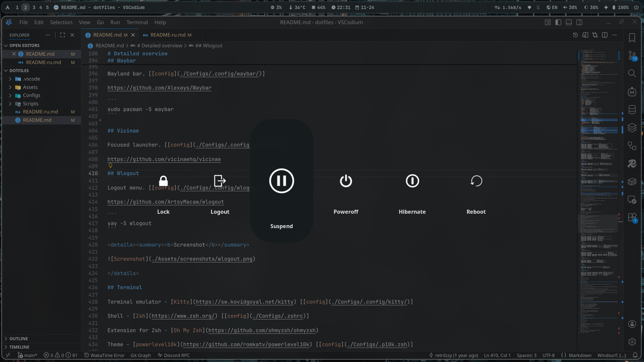
Task: Open the Waybar GitHub link
Action: [x=159, y=88]
